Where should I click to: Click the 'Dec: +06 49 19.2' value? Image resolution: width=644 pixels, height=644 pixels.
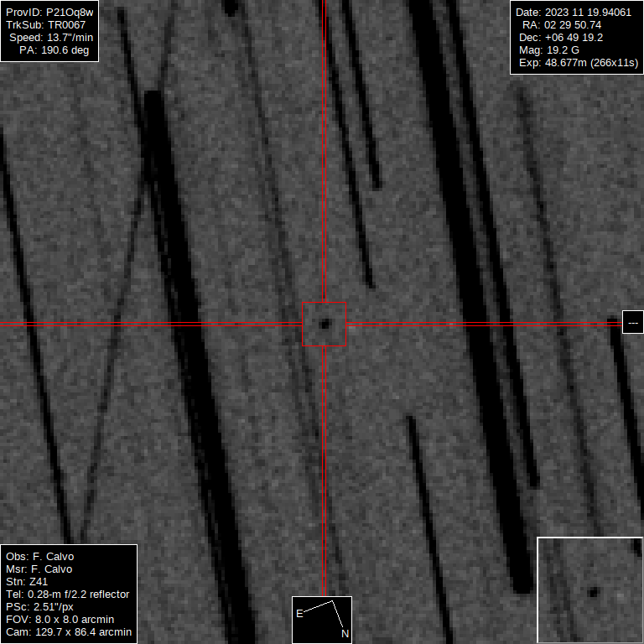click(x=561, y=38)
